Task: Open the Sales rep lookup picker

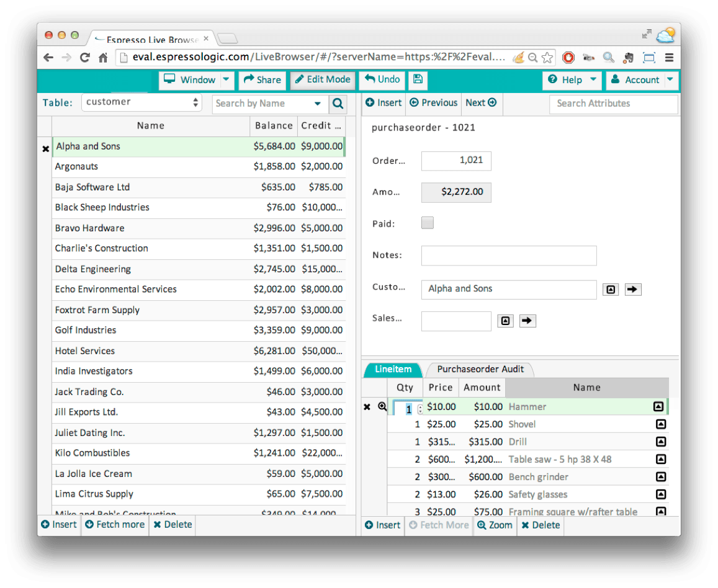Action: [505, 321]
